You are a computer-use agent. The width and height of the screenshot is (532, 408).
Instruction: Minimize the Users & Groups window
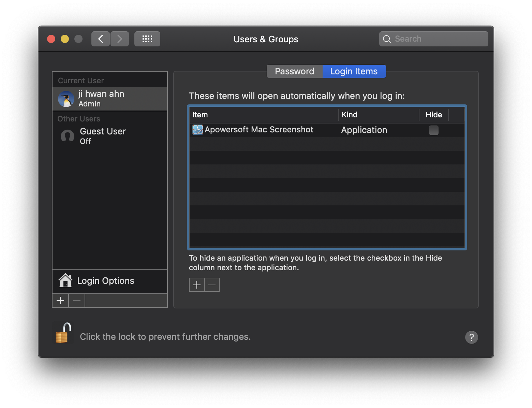pyautogui.click(x=65, y=39)
